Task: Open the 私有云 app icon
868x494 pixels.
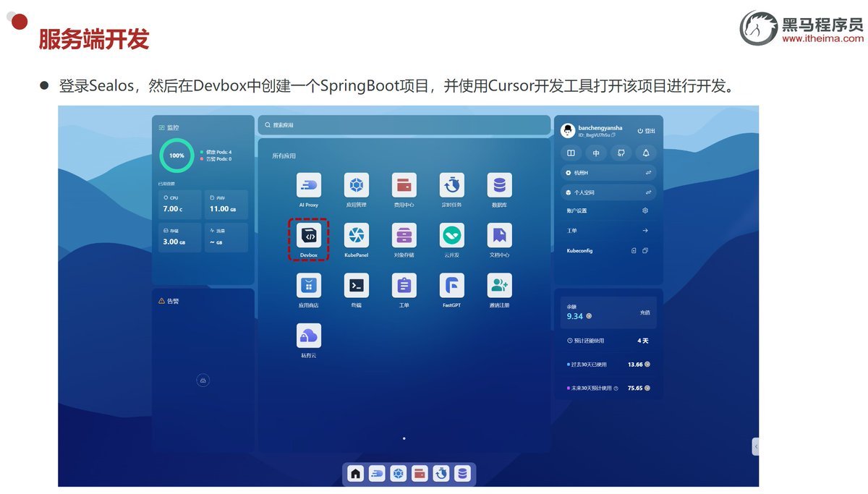Action: [309, 336]
